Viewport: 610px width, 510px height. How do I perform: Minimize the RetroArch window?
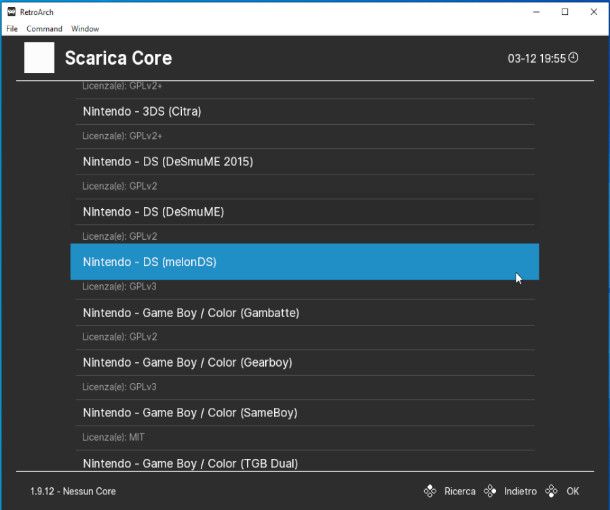pyautogui.click(x=536, y=12)
